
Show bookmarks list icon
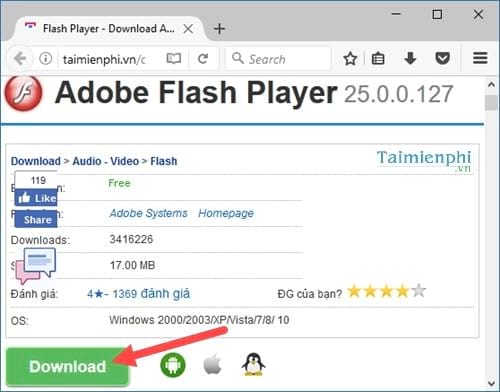click(x=378, y=59)
